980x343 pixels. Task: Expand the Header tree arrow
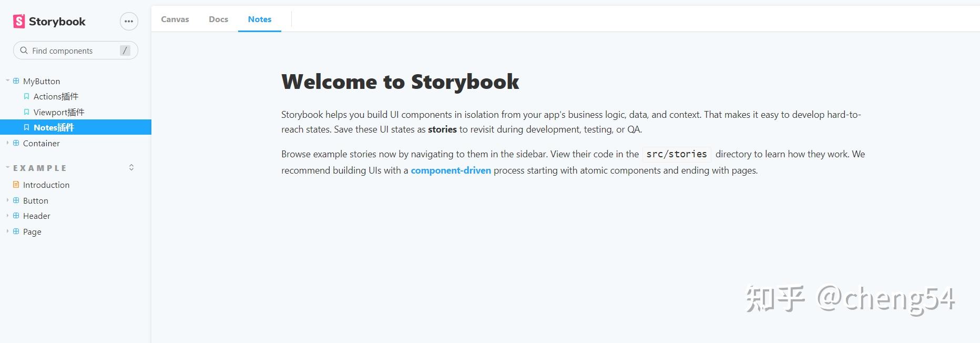[x=7, y=215]
